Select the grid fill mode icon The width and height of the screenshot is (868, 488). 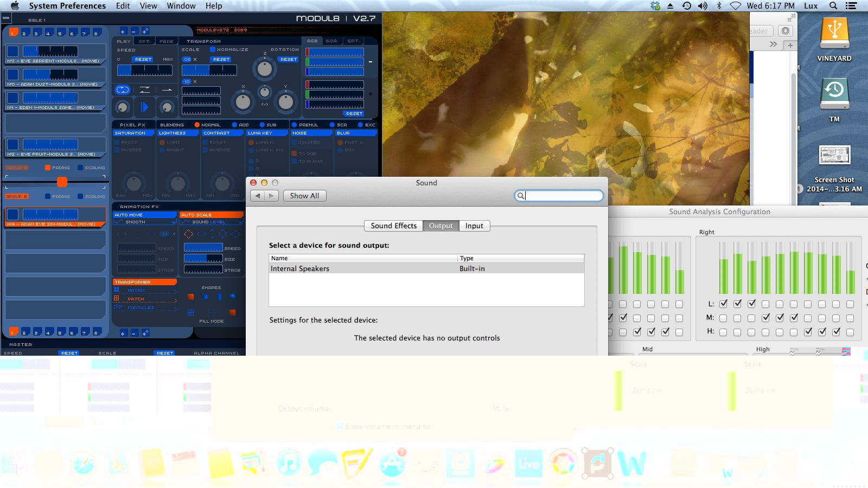point(190,312)
